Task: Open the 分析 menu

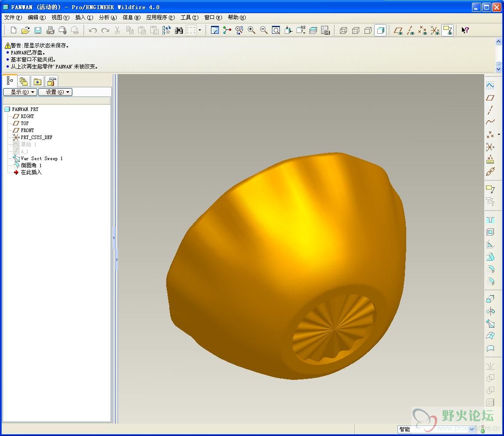Action: click(107, 18)
